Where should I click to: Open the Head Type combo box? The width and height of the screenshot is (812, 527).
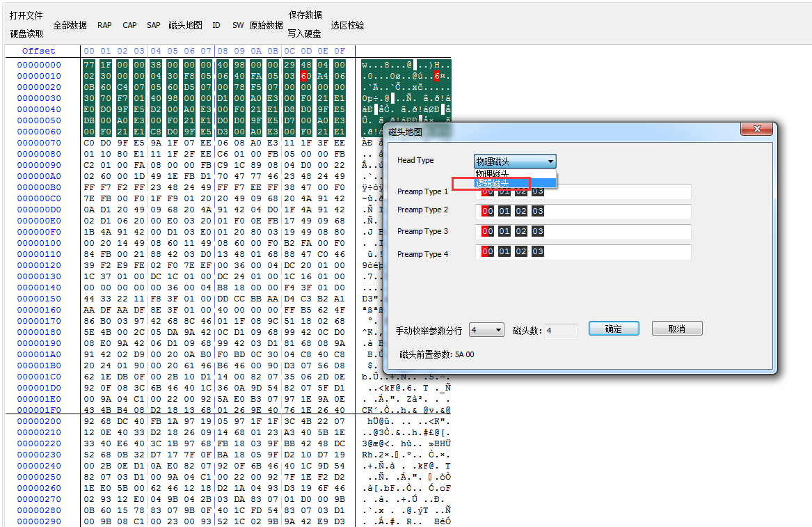(515, 161)
